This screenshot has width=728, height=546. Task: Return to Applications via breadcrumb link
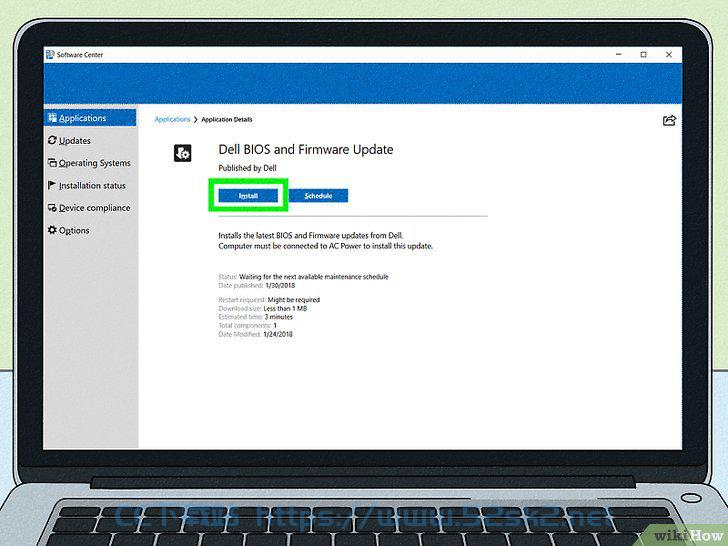click(x=172, y=119)
